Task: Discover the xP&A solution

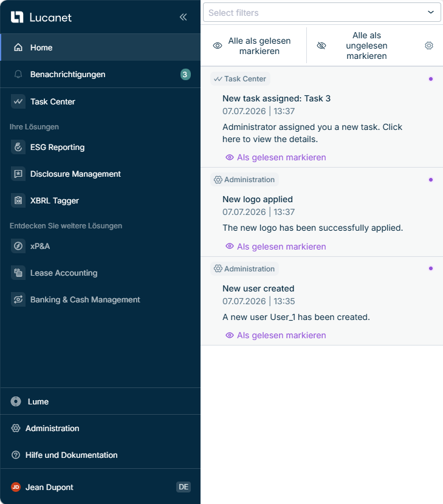Action: [x=100, y=246]
